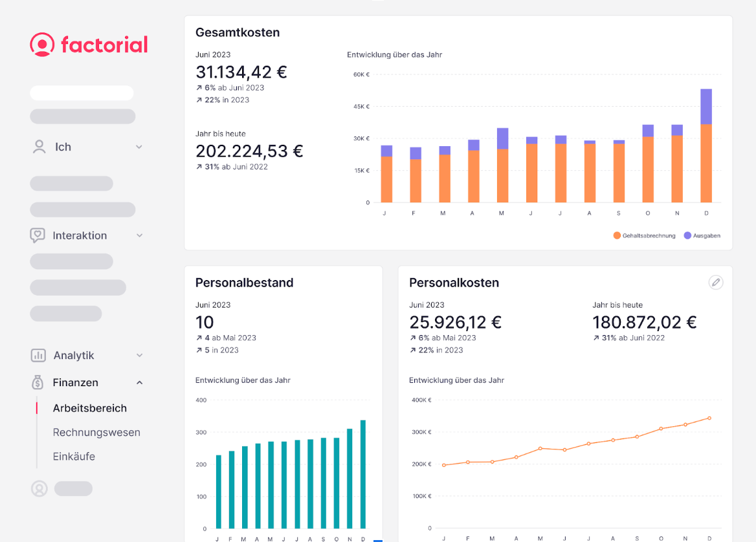Screen dimensions: 756x542
Task: Open the Rechnungswesen menu item
Action: pyautogui.click(x=96, y=432)
